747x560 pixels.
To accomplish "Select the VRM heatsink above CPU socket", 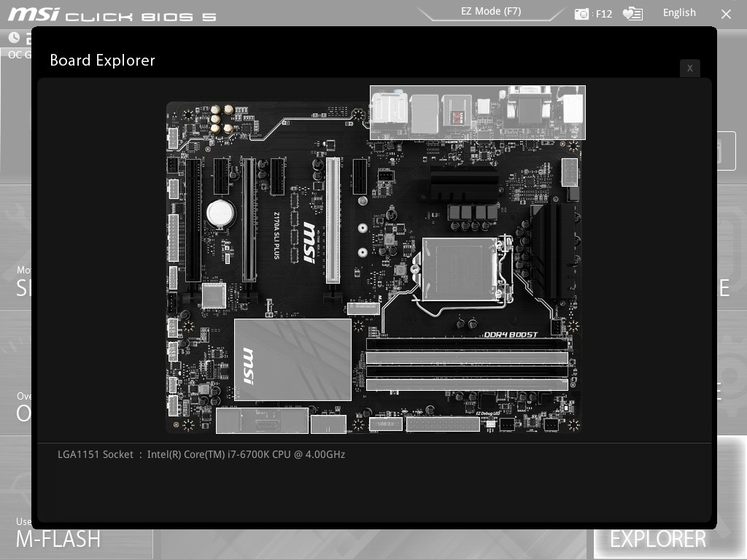I will click(x=465, y=183).
